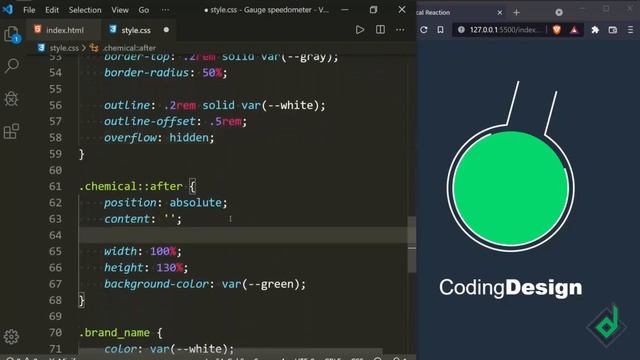Click .chemical::after in the breadcrumb

[x=129, y=48]
